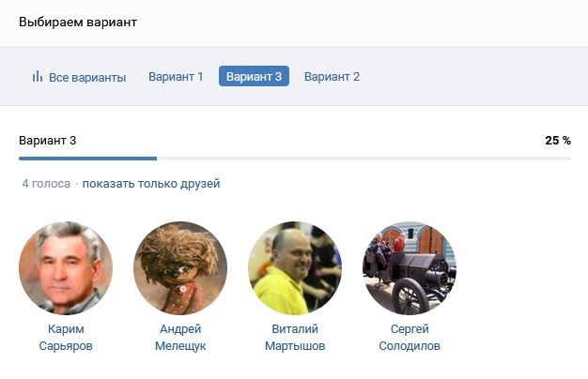Open Виталий Мартышов's avatar photo

(x=295, y=267)
